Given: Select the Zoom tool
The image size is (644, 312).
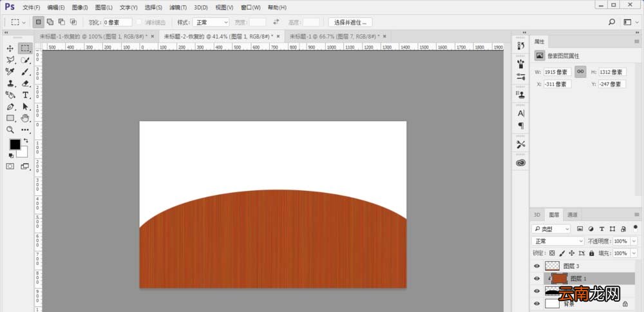Looking at the screenshot, I should point(10,130).
